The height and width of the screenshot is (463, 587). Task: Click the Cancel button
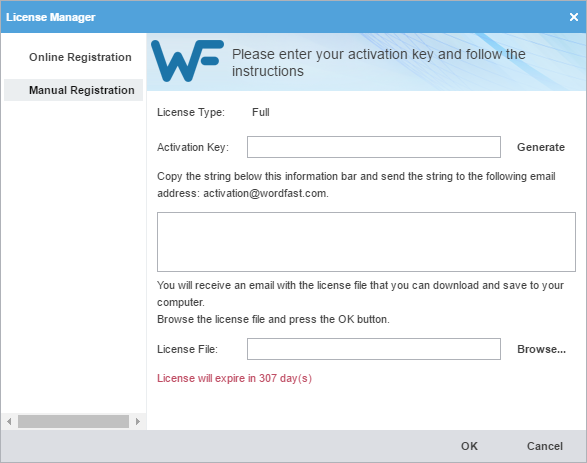(545, 446)
